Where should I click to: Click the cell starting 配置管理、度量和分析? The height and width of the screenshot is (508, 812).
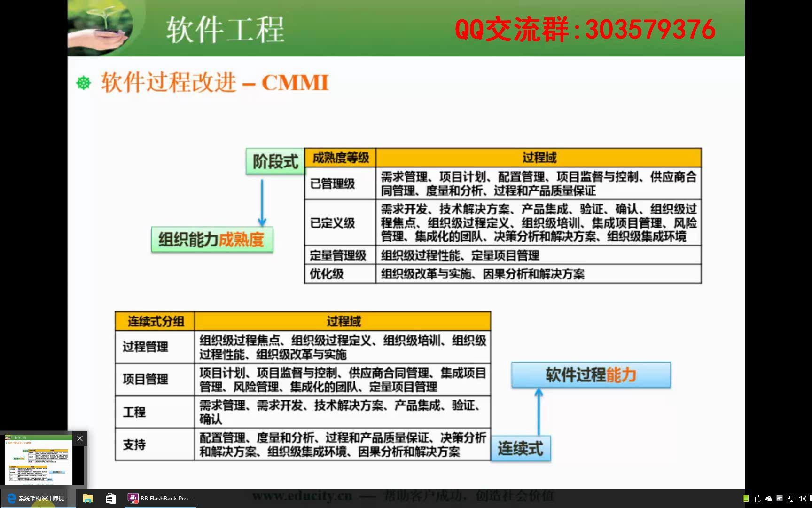click(x=343, y=444)
